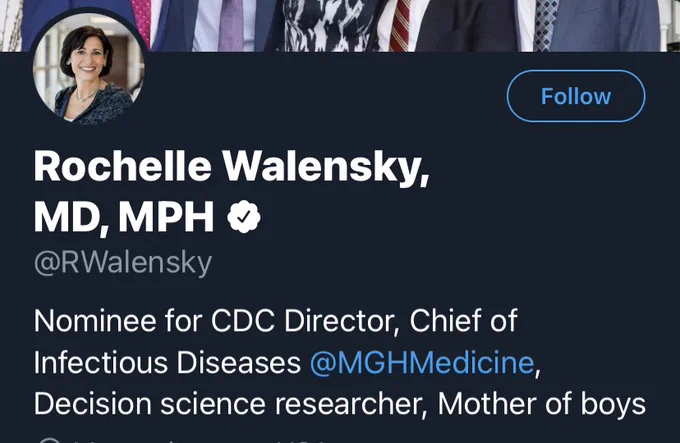Screen dimensions: 680x443
Task: Click the location pin icon at bottom
Action: [x=48, y=440]
